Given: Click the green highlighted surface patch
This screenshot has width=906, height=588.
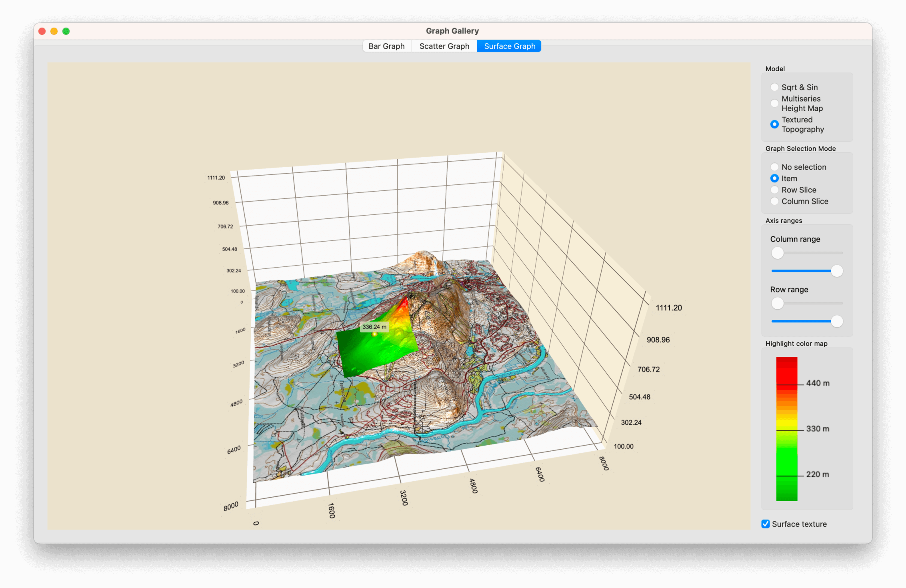Looking at the screenshot, I should coord(372,352).
